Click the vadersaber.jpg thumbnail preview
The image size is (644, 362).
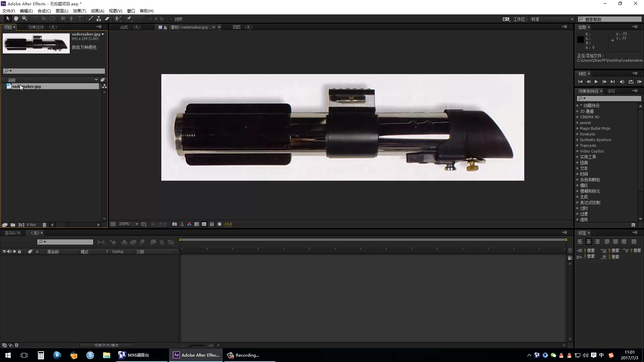(36, 43)
